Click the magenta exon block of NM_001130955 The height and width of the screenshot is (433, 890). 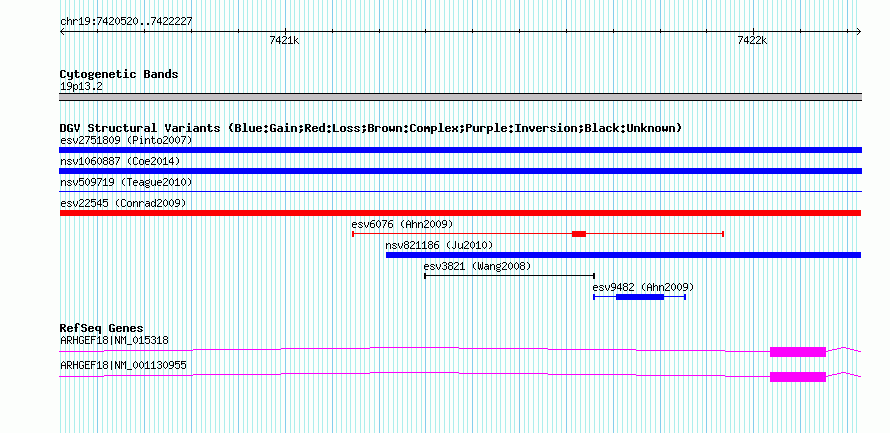(x=797, y=377)
